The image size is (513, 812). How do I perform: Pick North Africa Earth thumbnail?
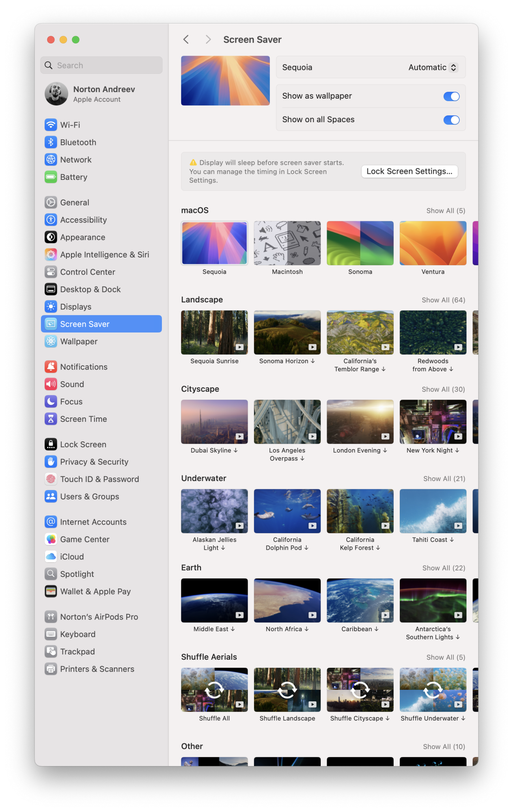tap(287, 600)
